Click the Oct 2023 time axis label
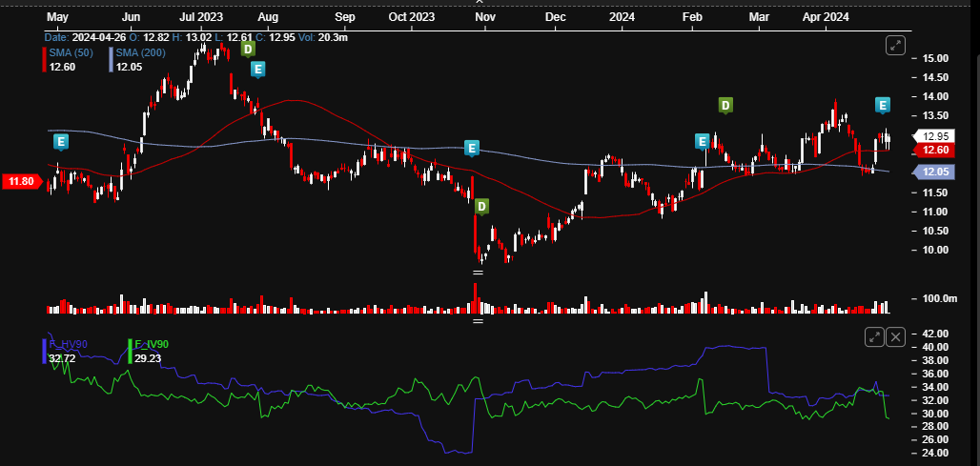980x466 pixels. (x=411, y=17)
